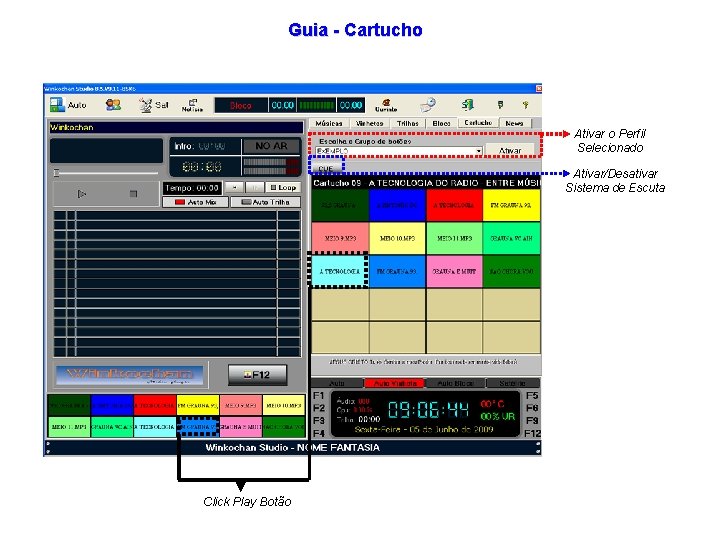Stop playback with the stop button

[x=133, y=194]
